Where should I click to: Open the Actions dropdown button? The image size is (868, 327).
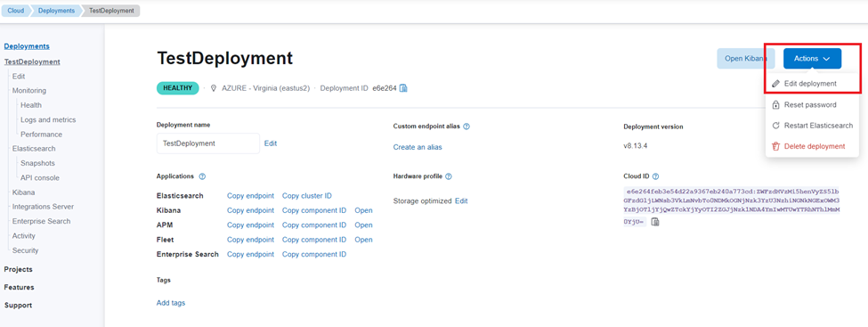pos(812,58)
